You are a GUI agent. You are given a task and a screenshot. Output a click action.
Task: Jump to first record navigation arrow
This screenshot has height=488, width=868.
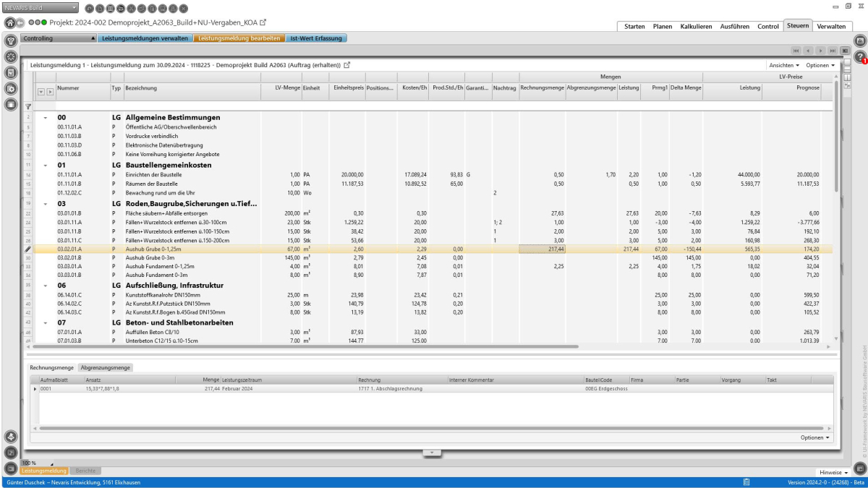(x=796, y=51)
